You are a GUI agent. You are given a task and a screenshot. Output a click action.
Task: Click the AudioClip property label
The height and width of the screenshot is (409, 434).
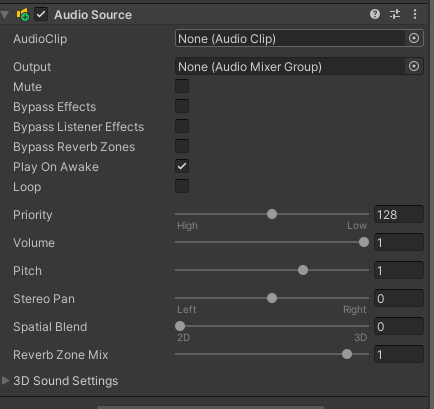pos(40,39)
